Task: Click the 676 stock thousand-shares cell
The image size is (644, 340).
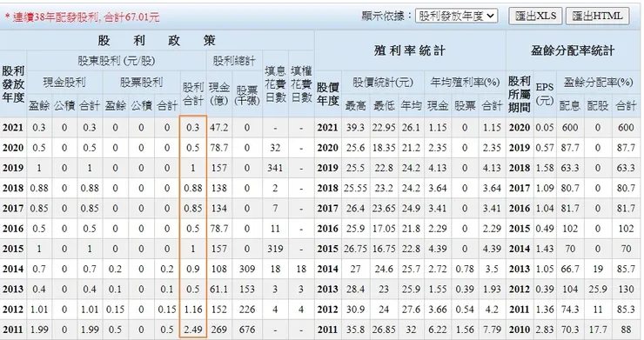Action: pyautogui.click(x=247, y=330)
